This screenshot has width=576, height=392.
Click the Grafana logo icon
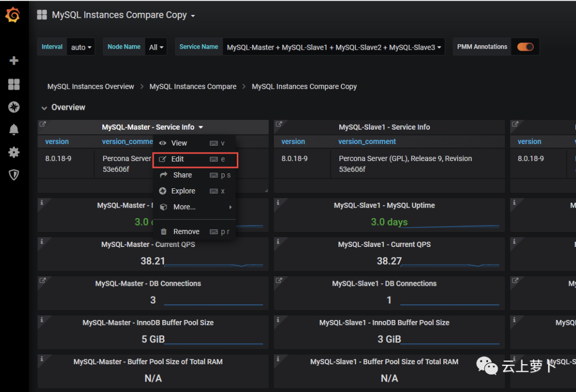(13, 15)
